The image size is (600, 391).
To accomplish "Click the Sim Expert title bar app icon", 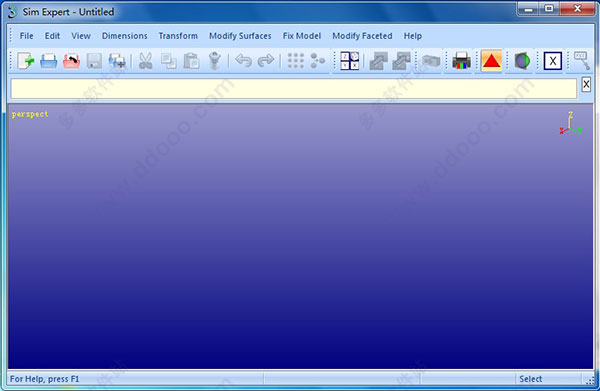I will [12, 12].
